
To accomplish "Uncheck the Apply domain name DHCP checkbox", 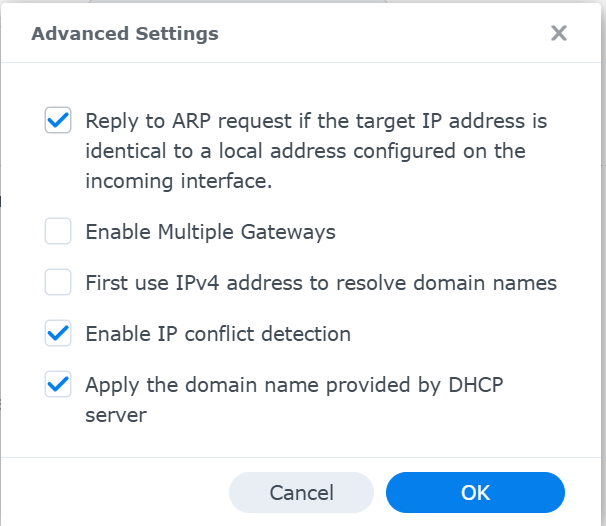I will coord(58,385).
